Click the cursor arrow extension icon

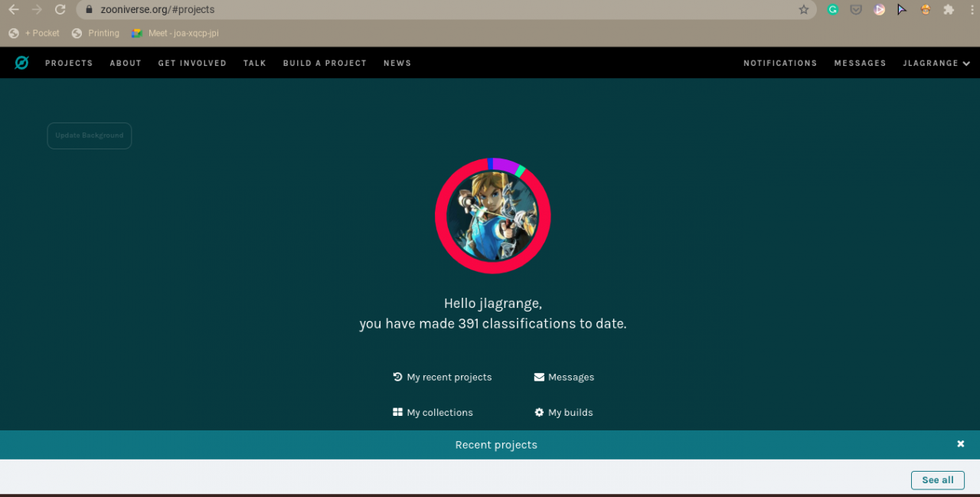[903, 10]
